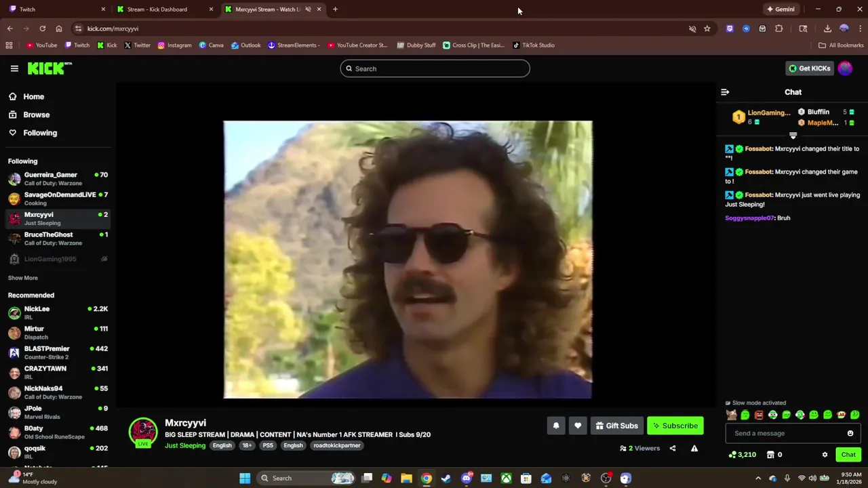This screenshot has width=868, height=488.
Task: Open the browser extensions puzzle icon
Action: (x=778, y=28)
